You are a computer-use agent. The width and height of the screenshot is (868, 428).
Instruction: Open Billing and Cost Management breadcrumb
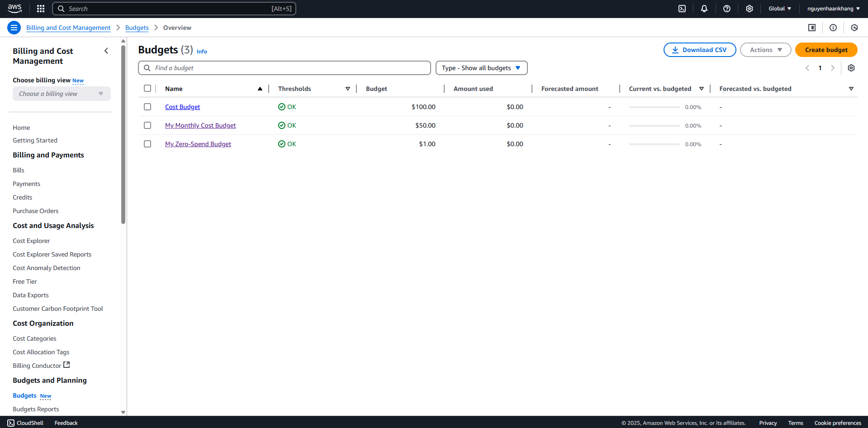point(68,28)
